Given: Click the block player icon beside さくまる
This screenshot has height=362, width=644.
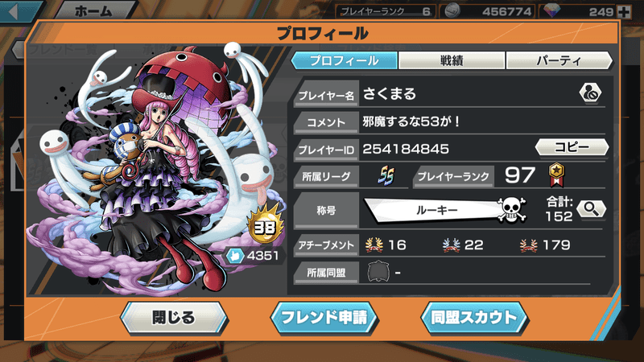Looking at the screenshot, I should coord(590,93).
